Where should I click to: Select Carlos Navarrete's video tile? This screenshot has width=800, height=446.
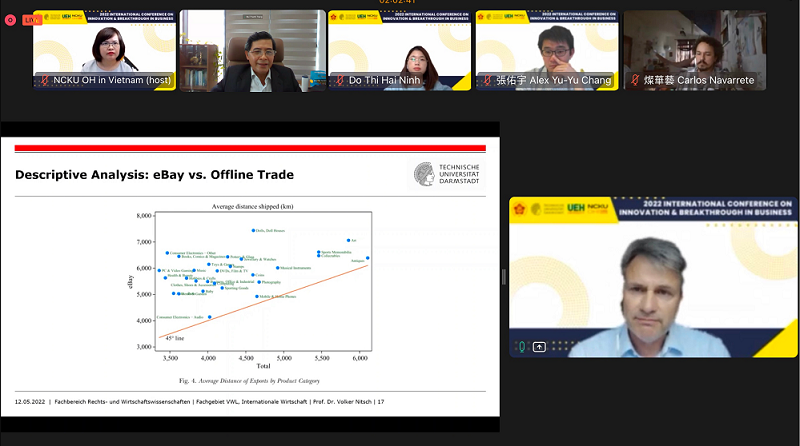(x=694, y=51)
